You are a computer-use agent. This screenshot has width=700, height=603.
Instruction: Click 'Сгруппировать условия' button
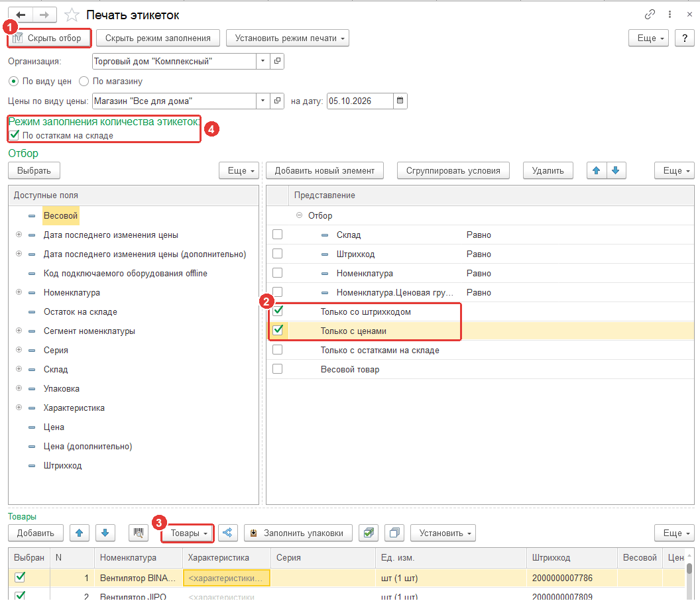tap(453, 170)
